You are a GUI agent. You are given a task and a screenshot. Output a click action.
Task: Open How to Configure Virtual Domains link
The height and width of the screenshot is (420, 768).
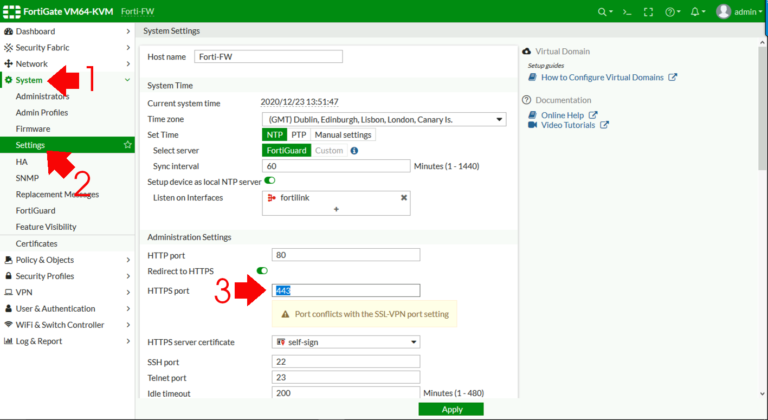coord(602,77)
